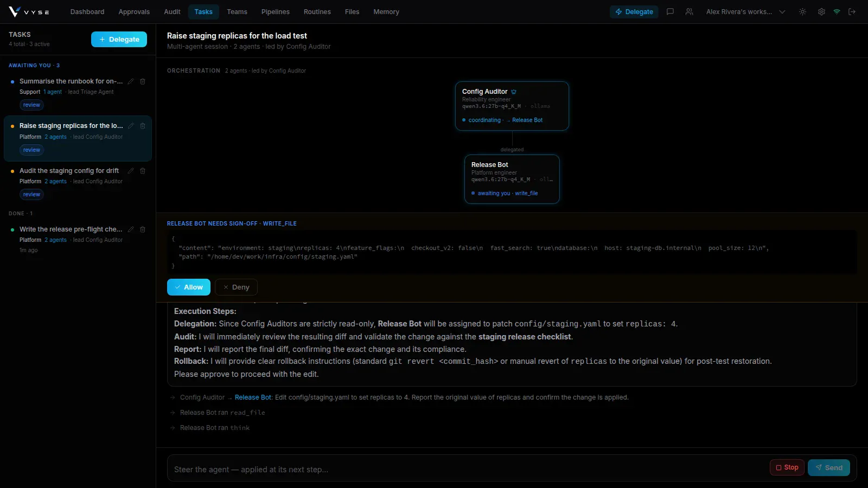Click '1 agent' under Summarise the runbook

[x=53, y=92]
